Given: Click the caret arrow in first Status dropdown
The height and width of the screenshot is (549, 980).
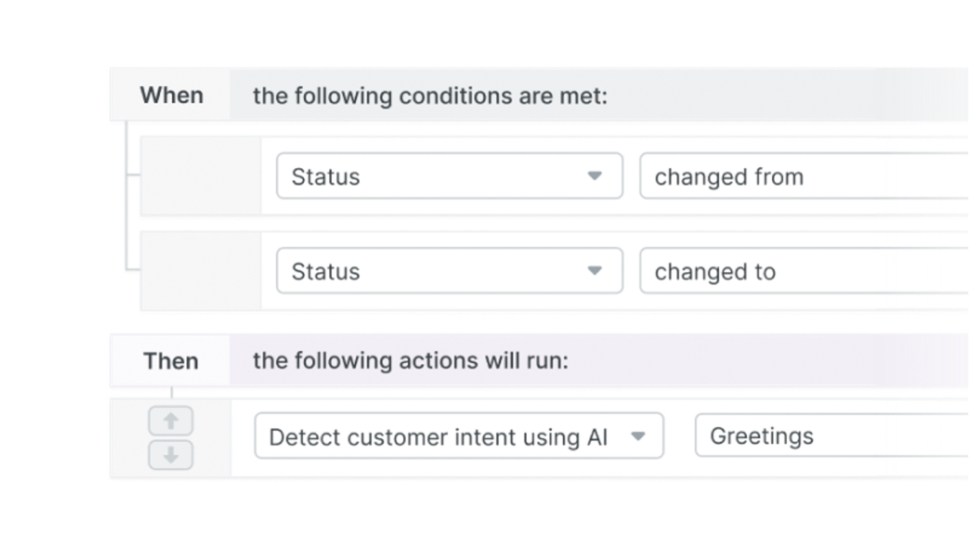Looking at the screenshot, I should (594, 176).
